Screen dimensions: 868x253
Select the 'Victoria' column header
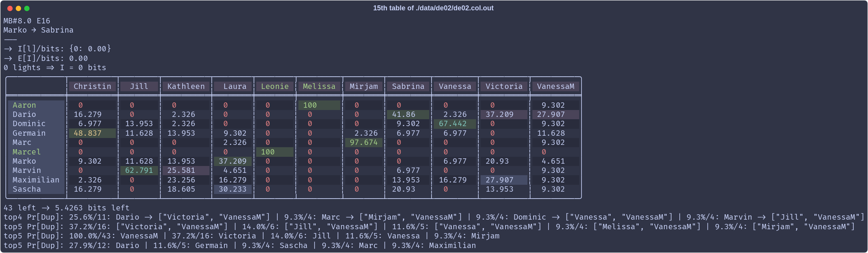point(504,87)
